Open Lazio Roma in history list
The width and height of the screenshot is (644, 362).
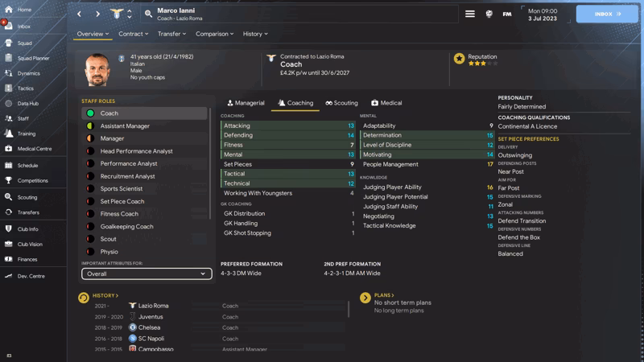153,306
